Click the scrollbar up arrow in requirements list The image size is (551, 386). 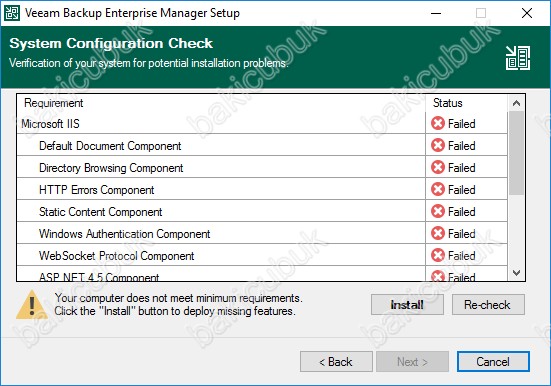[516, 103]
